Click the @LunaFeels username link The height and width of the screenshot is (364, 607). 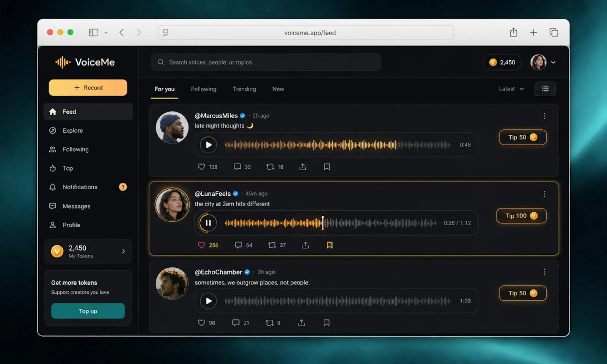[212, 194]
